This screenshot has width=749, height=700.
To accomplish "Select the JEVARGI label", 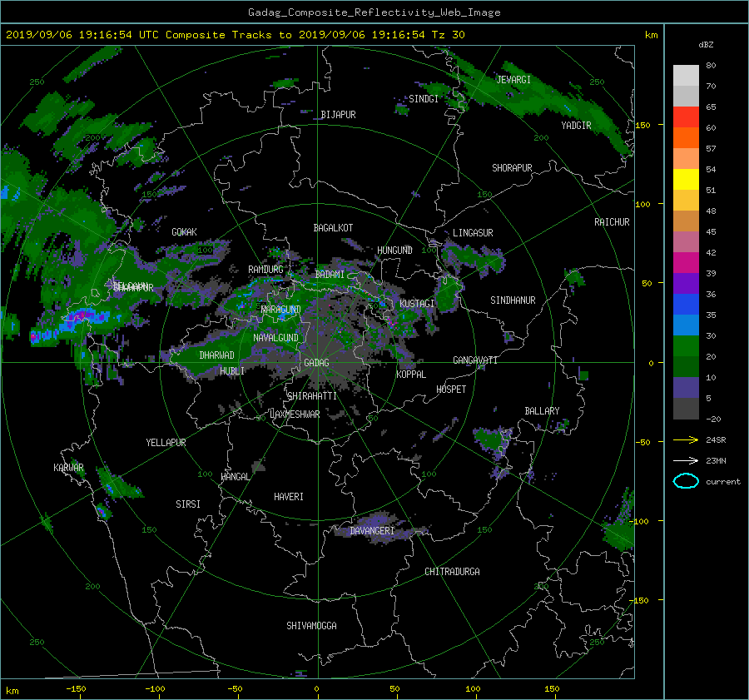I will pos(513,80).
